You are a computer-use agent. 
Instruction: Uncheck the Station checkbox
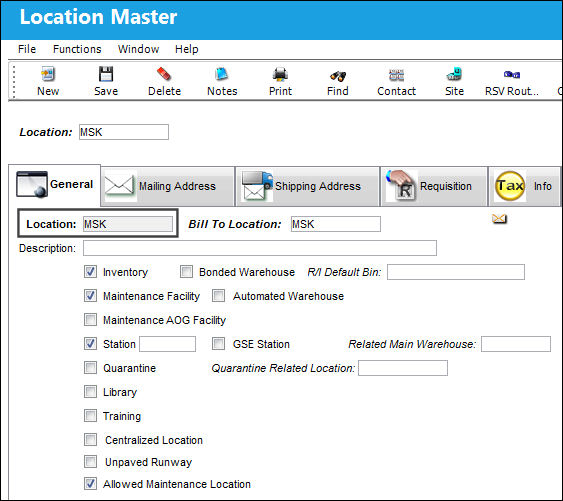90,343
